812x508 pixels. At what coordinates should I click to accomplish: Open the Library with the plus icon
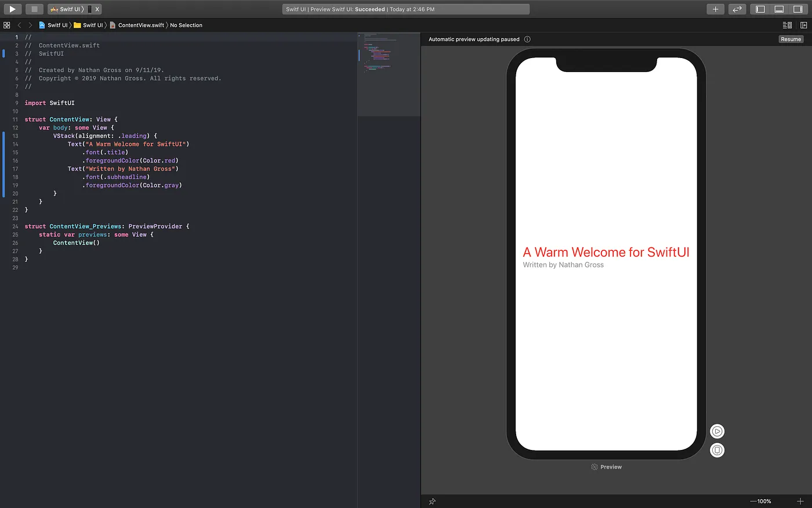pyautogui.click(x=715, y=9)
